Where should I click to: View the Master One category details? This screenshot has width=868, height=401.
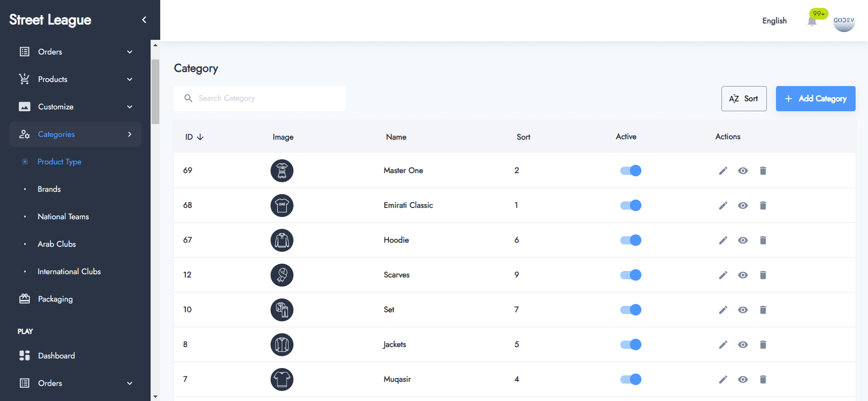743,171
